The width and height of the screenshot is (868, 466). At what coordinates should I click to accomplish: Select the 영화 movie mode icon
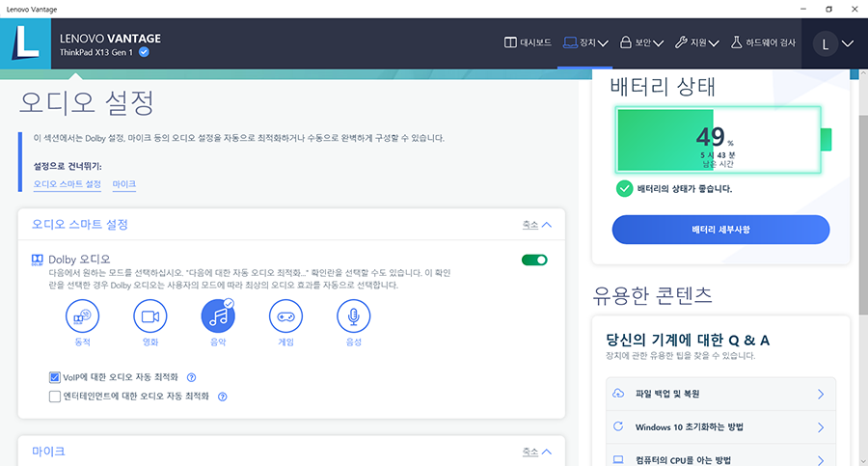pos(150,316)
